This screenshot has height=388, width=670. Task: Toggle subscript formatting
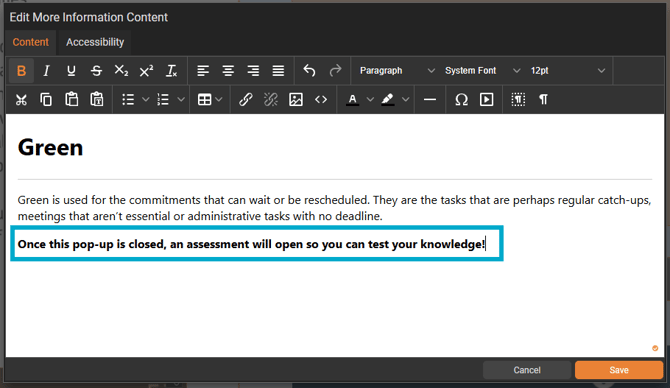(121, 71)
